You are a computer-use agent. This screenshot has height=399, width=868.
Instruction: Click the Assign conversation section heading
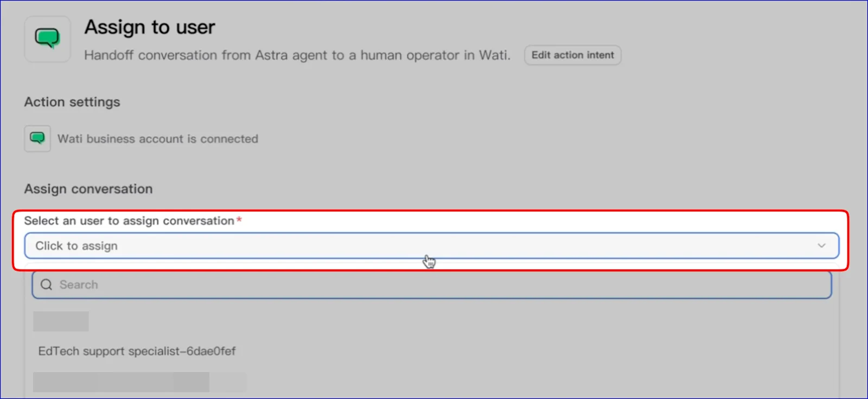(88, 189)
